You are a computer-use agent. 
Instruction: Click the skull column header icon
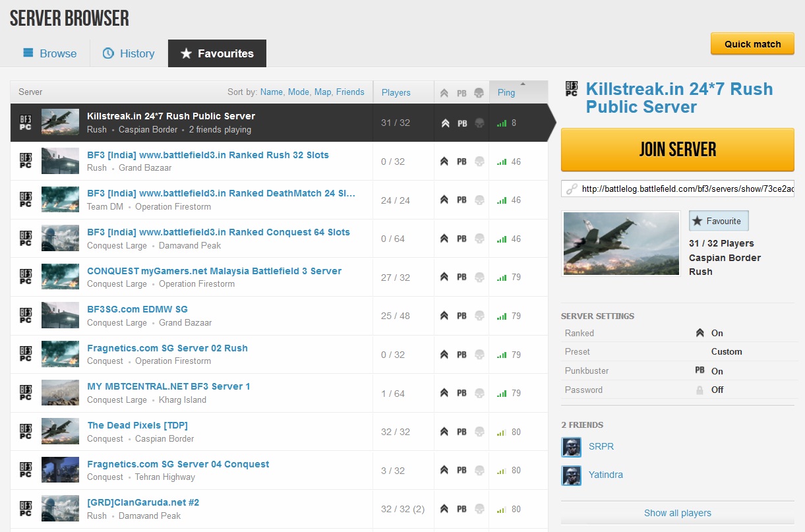(479, 93)
